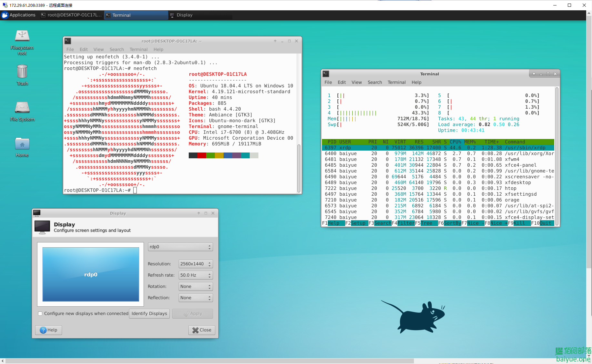
Task: Click the Help button in Display dialog
Action: coord(48,330)
